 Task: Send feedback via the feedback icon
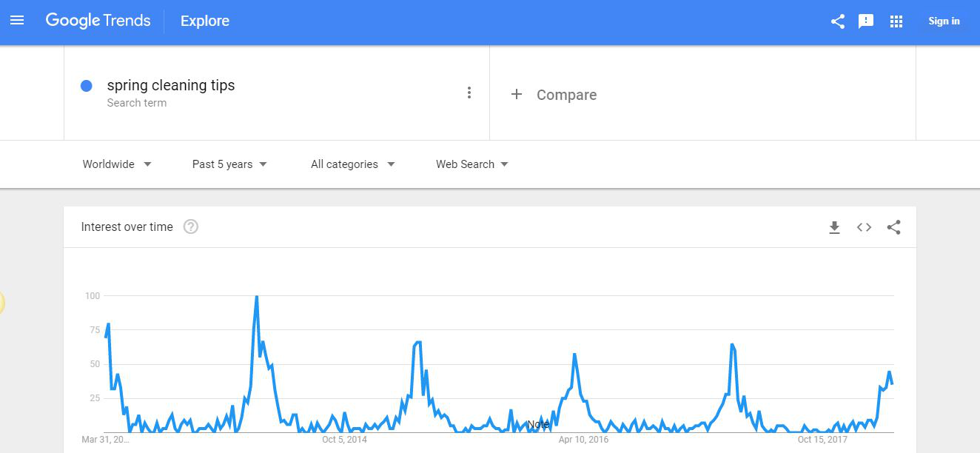pyautogui.click(x=866, y=21)
